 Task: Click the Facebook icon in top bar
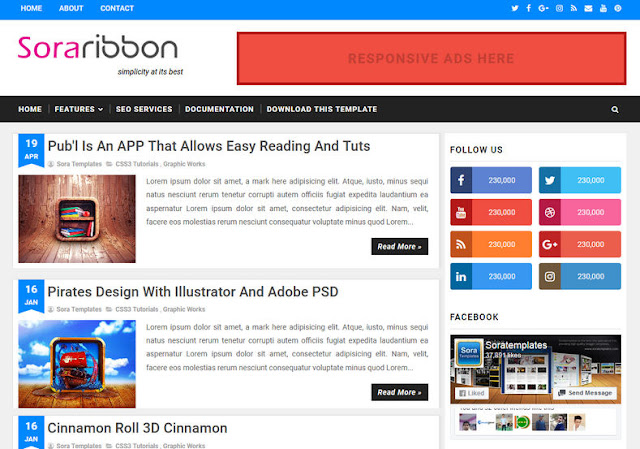coord(529,8)
